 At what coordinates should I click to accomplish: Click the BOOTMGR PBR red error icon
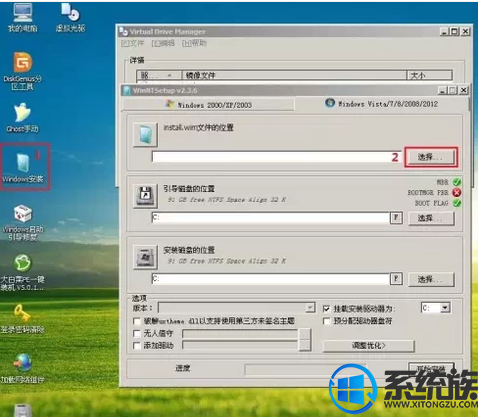pos(457,192)
